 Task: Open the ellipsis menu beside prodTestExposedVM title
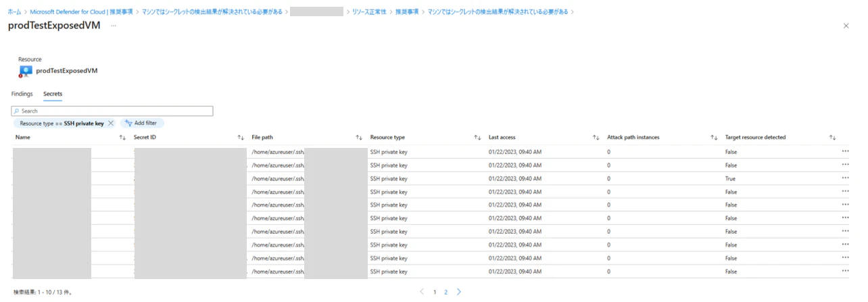(113, 25)
